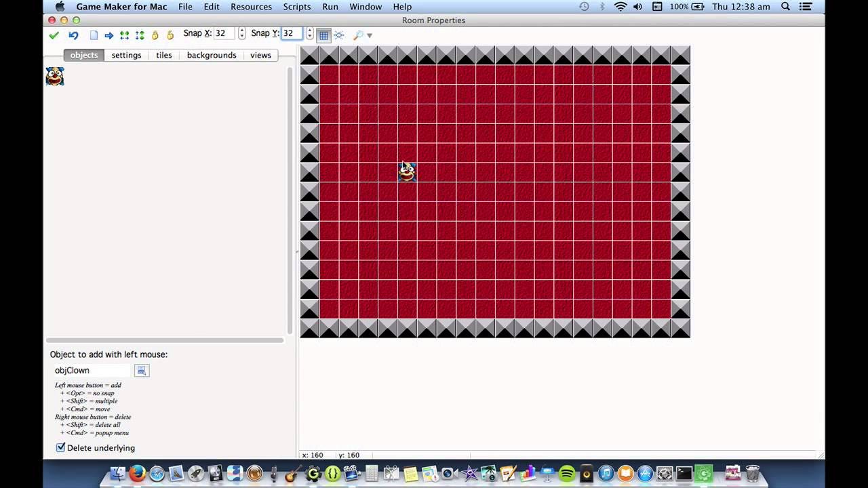Open the Resources menu
This screenshot has width=868, height=488.
tap(251, 7)
